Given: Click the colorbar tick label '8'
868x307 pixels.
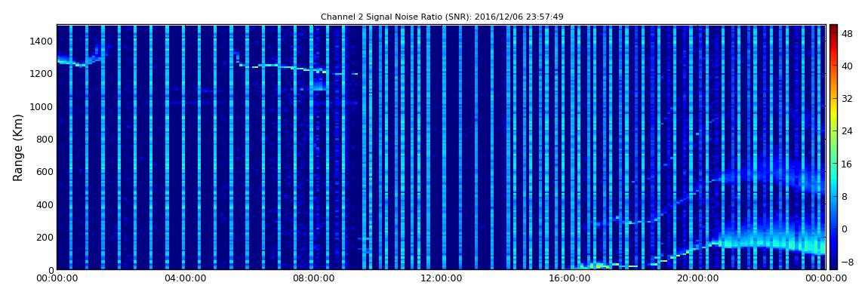Looking at the screenshot, I should [x=845, y=196].
